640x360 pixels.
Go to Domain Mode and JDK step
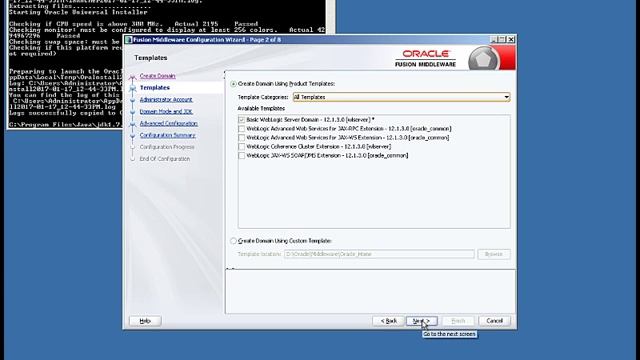166,111
